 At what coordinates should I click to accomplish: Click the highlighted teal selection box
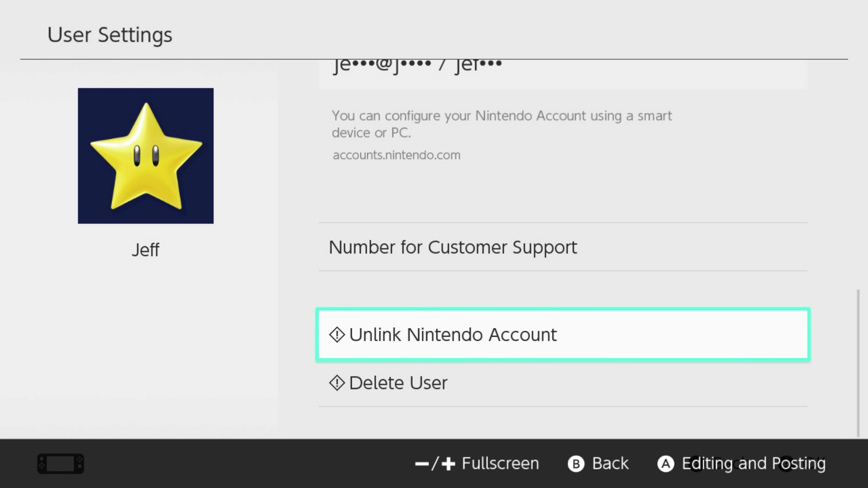(563, 334)
